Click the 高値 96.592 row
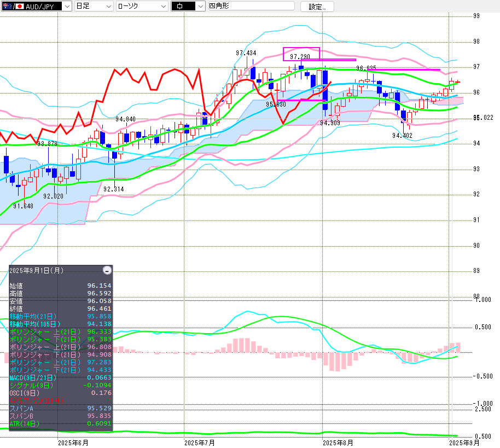 coord(61,293)
